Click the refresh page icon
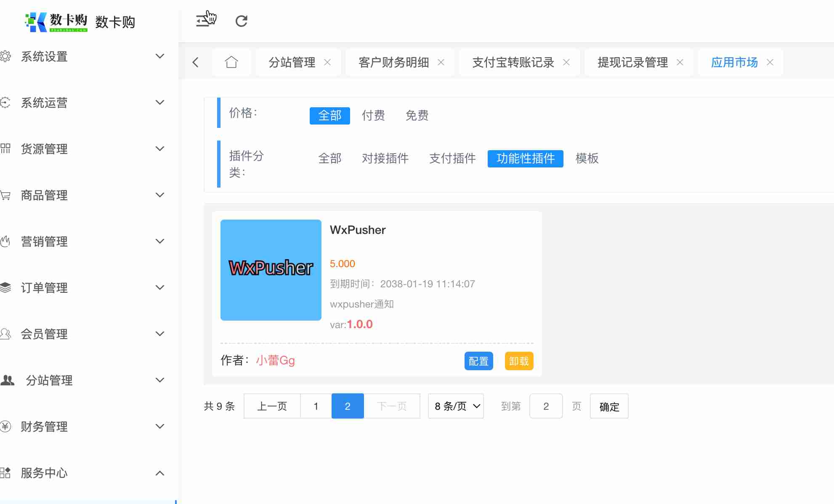Viewport: 834px width, 504px height. (241, 21)
